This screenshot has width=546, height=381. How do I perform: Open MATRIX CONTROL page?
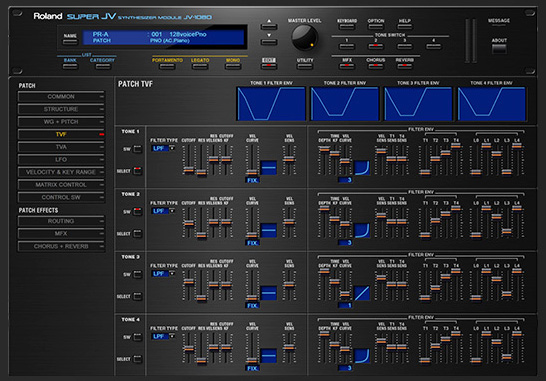pos(61,185)
